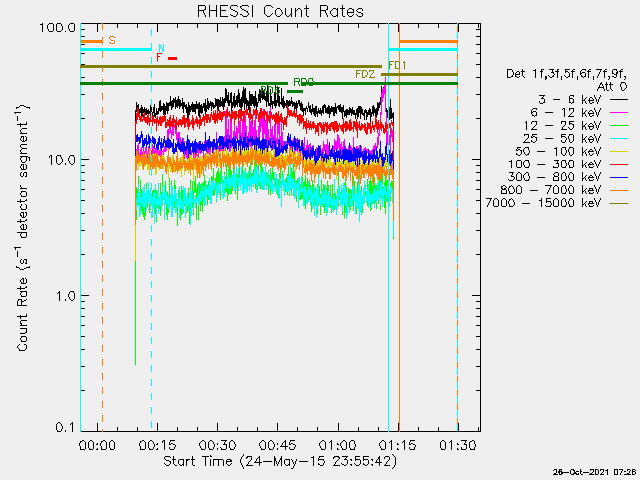Image resolution: width=640 pixels, height=480 pixels.
Task: Click the magenta 6 - 12 keV legend line
Action: coord(619,112)
